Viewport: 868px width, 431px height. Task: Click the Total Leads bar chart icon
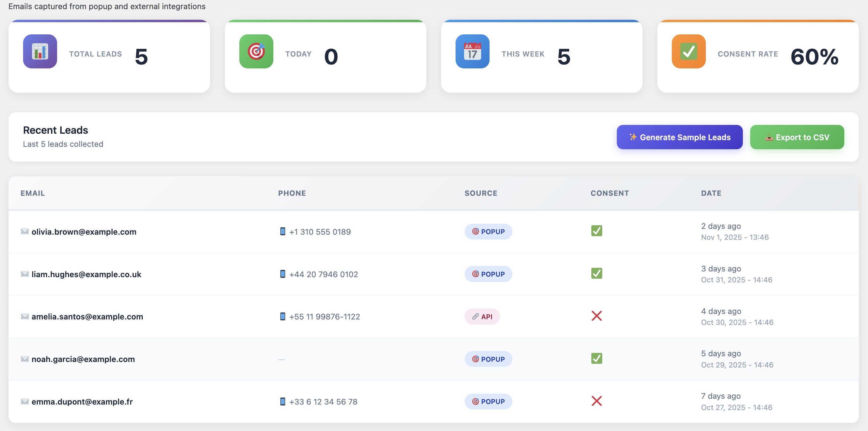click(40, 51)
